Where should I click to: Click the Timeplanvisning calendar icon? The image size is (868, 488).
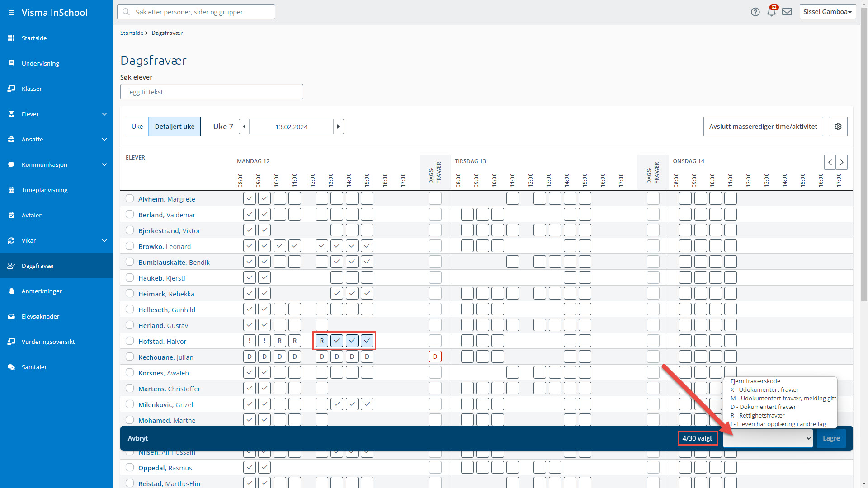11,190
